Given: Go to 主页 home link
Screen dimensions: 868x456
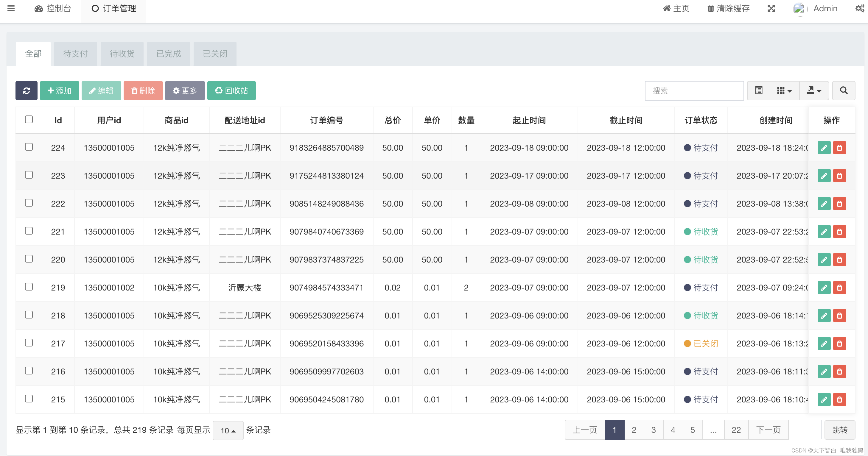Looking at the screenshot, I should click(x=676, y=8).
